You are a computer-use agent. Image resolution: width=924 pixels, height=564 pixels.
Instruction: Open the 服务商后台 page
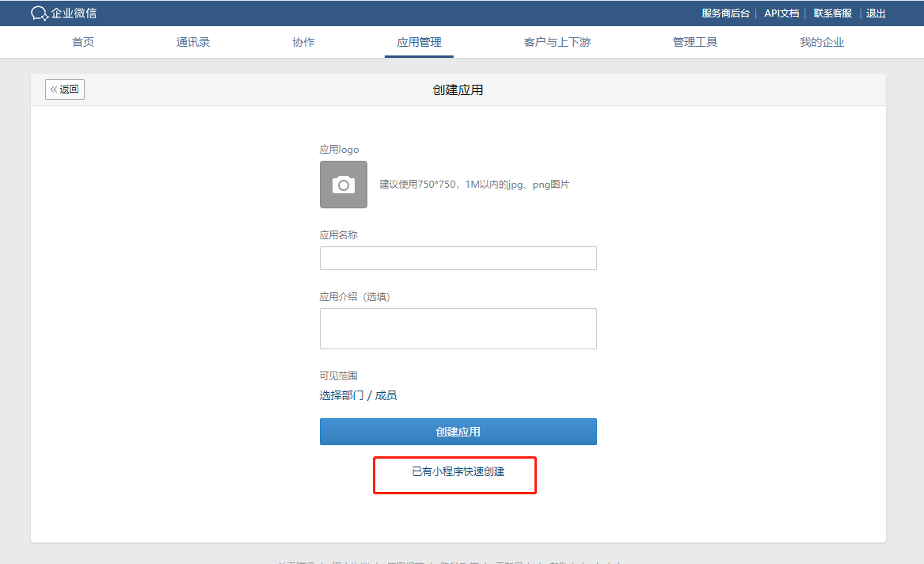pyautogui.click(x=726, y=13)
